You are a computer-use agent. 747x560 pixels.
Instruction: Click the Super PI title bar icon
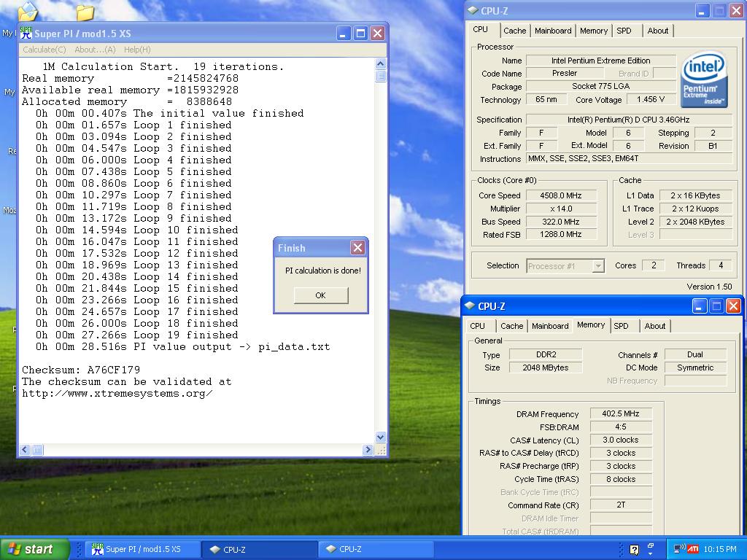pyautogui.click(x=26, y=33)
